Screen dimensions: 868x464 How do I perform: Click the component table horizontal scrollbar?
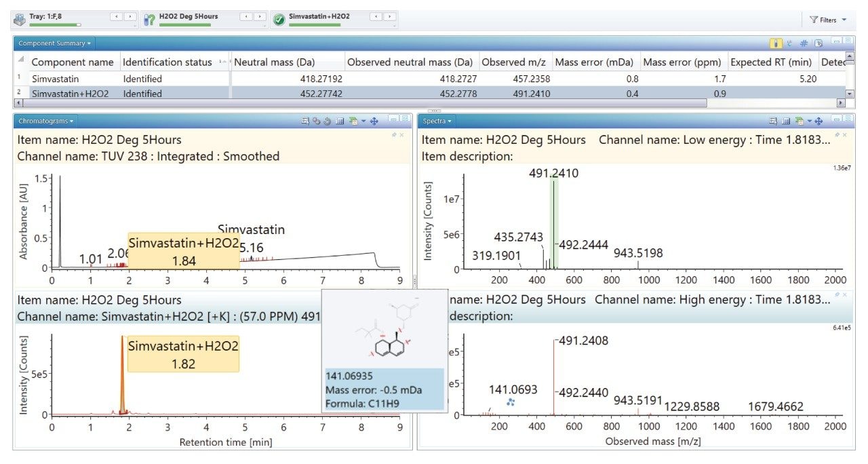[363, 103]
